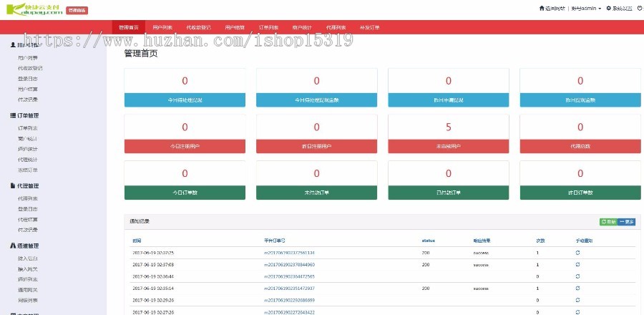Open order link m2017061902351472937

[289, 289]
